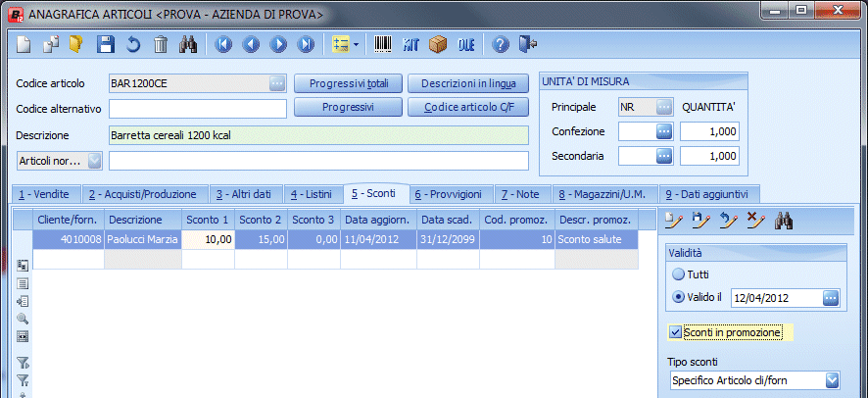Click the Progressivi button

(348, 108)
